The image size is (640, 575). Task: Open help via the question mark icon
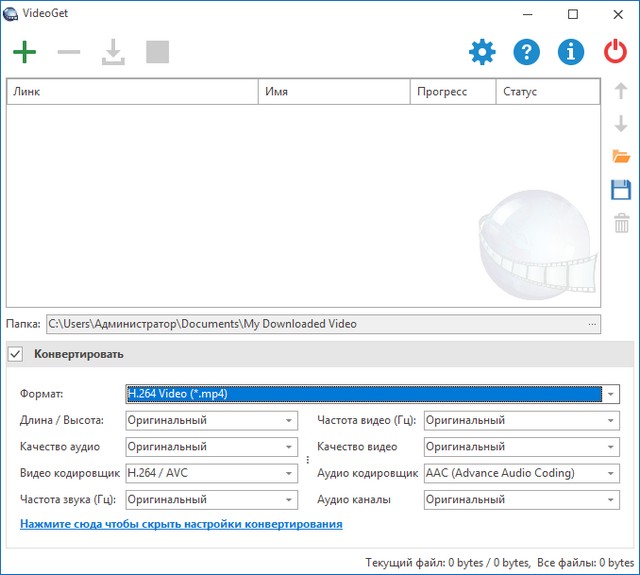[x=527, y=52]
